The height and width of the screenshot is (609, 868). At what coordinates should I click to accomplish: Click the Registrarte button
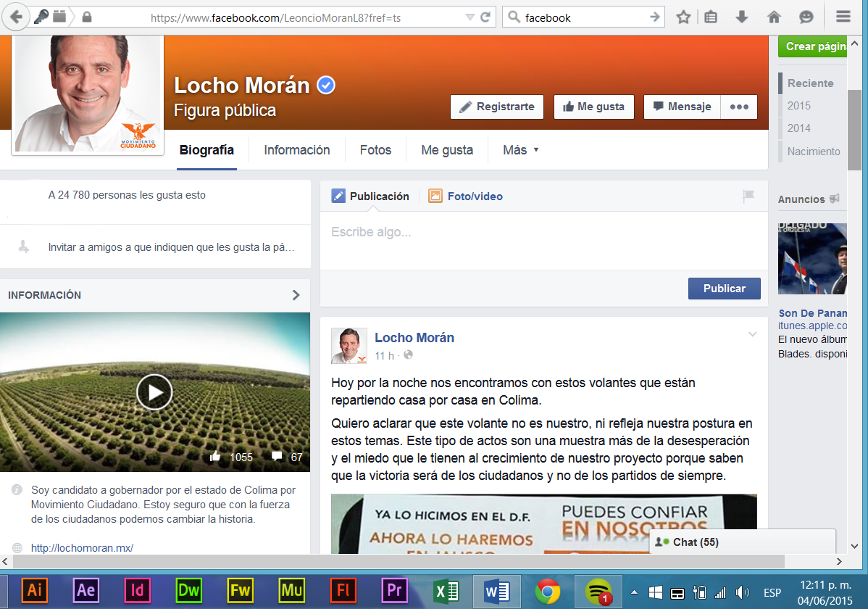tap(496, 107)
